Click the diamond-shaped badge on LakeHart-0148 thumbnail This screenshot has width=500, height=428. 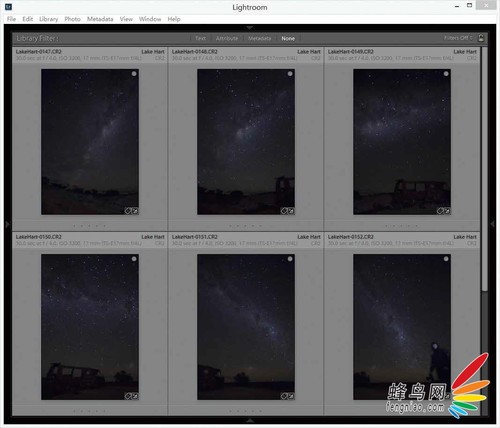(284, 211)
